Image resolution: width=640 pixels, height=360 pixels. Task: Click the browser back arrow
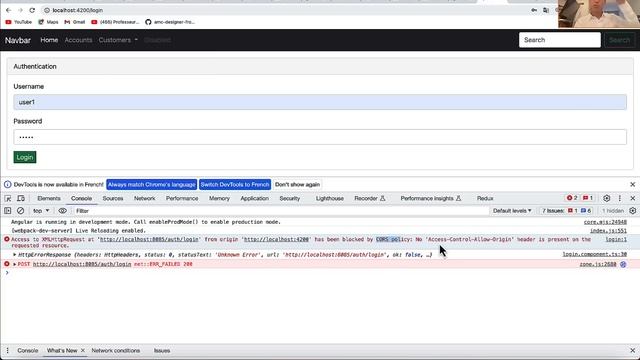[9, 10]
